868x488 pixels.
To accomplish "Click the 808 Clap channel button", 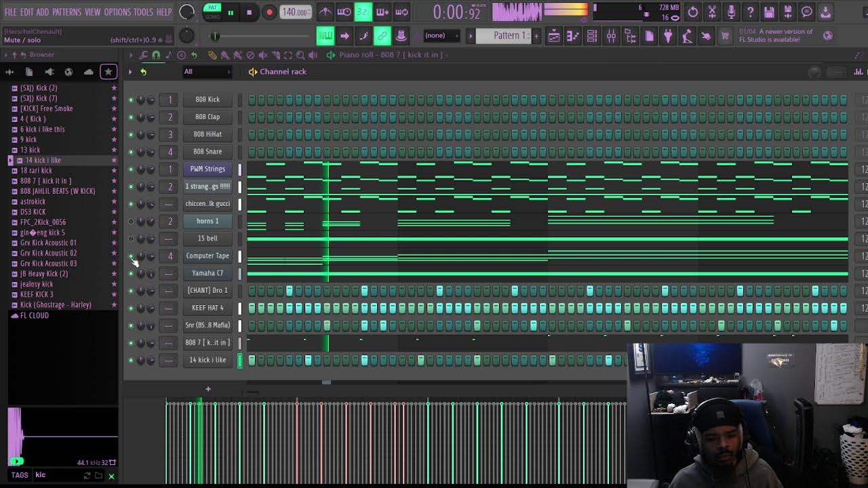I will pos(208,117).
